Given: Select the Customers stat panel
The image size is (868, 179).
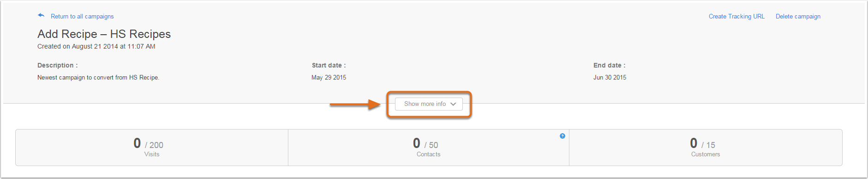Looking at the screenshot, I should click(x=706, y=148).
